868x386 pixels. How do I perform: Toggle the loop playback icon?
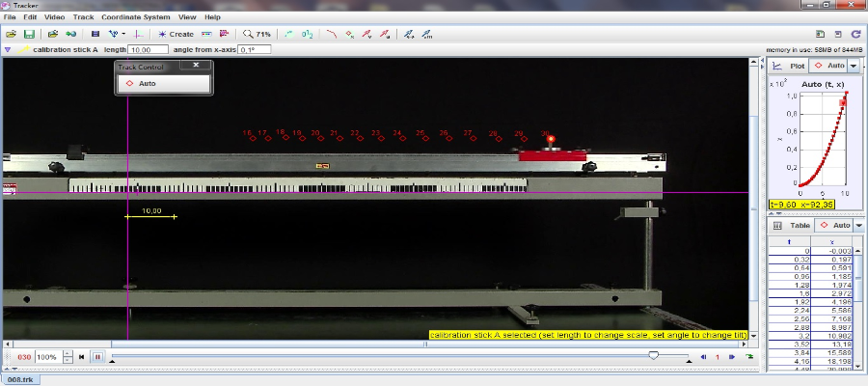click(x=749, y=357)
